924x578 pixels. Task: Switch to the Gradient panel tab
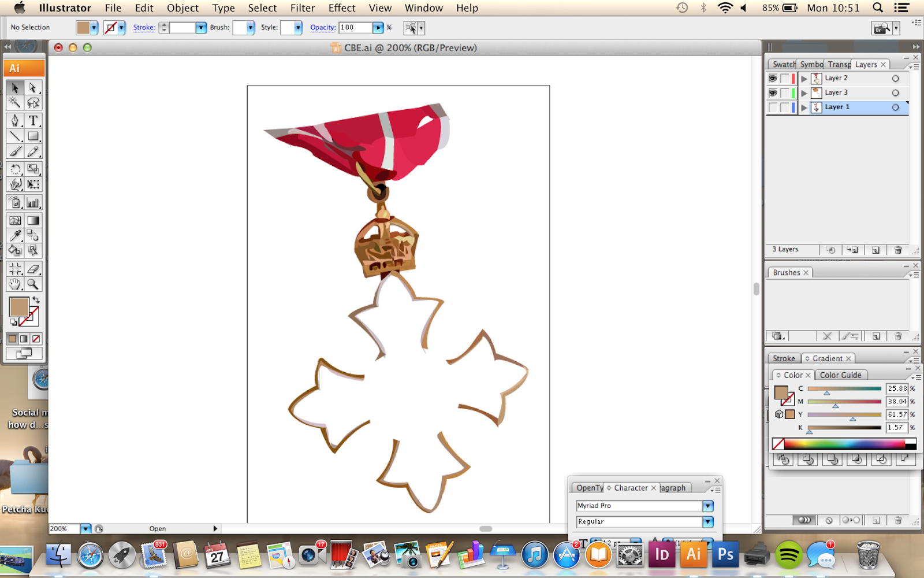(x=828, y=358)
